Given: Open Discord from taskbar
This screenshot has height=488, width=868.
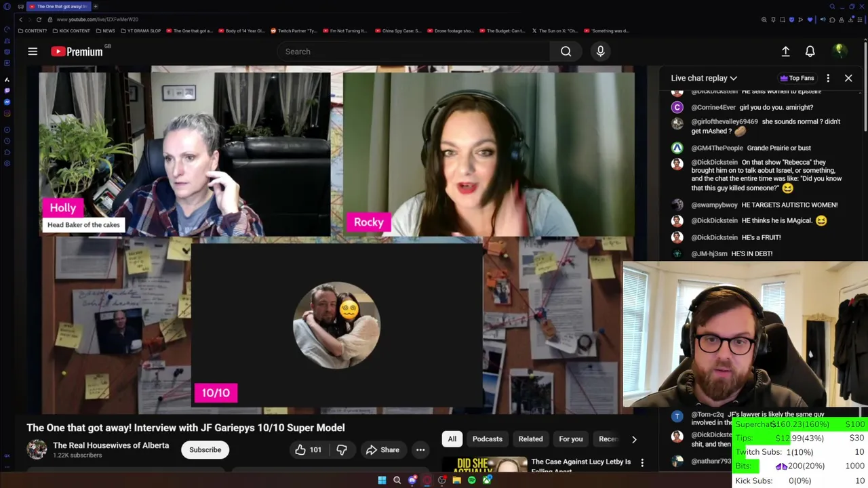Looking at the screenshot, I should (x=412, y=481).
